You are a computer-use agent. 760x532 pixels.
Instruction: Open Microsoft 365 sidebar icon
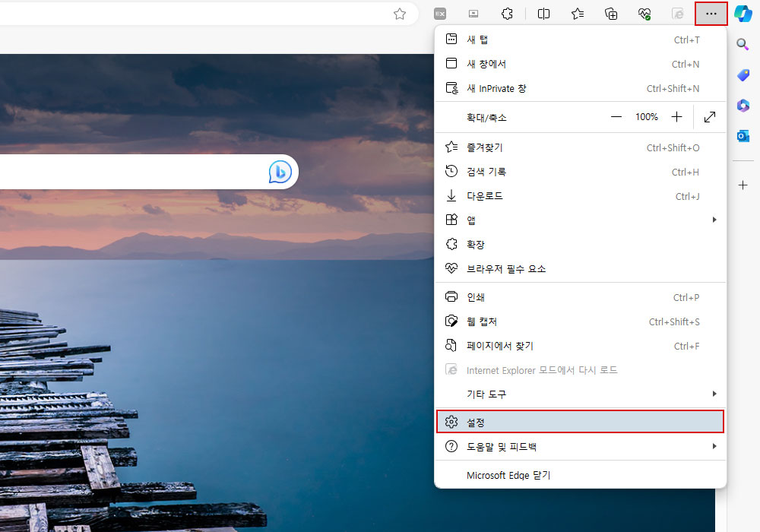(743, 105)
